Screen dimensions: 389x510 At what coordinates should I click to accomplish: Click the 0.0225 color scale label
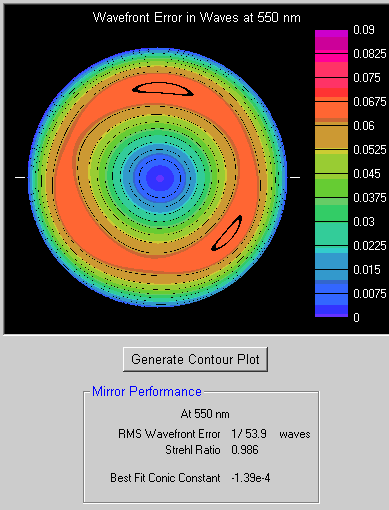(370, 246)
